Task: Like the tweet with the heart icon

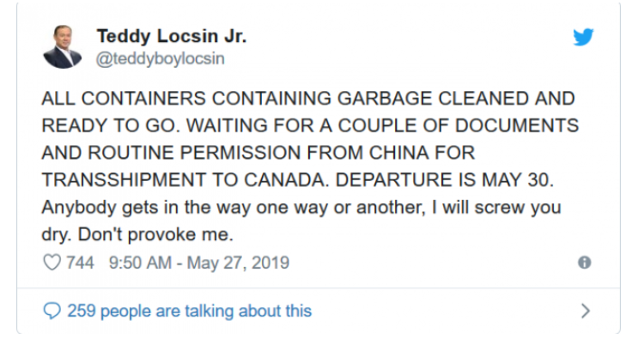Action: point(52,263)
